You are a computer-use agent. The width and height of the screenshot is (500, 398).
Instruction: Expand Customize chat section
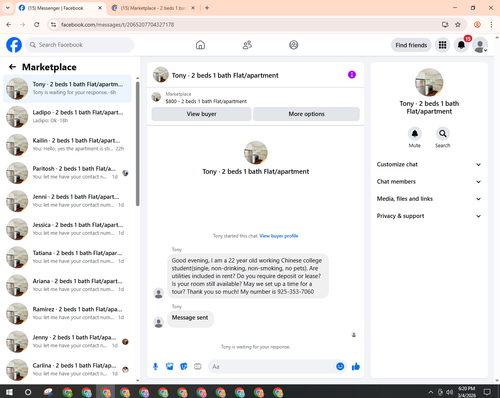pyautogui.click(x=429, y=164)
